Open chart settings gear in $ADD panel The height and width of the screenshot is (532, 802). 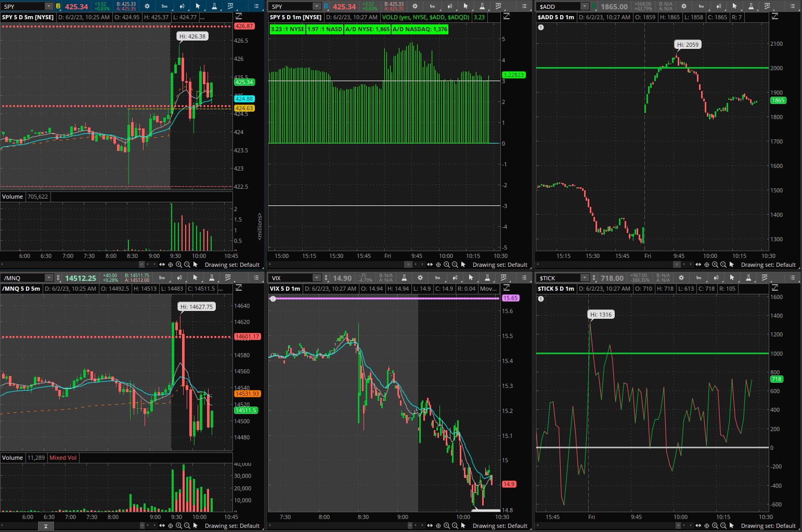click(684, 6)
